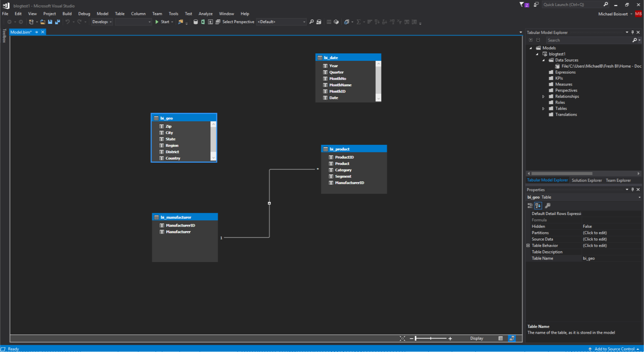
Task: Open the Start button dropdown arrow
Action: coord(172,22)
